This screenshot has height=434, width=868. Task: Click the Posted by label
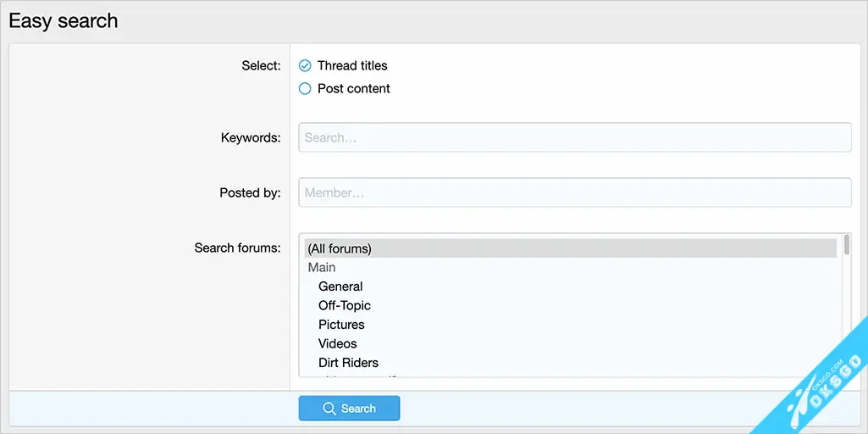(250, 192)
